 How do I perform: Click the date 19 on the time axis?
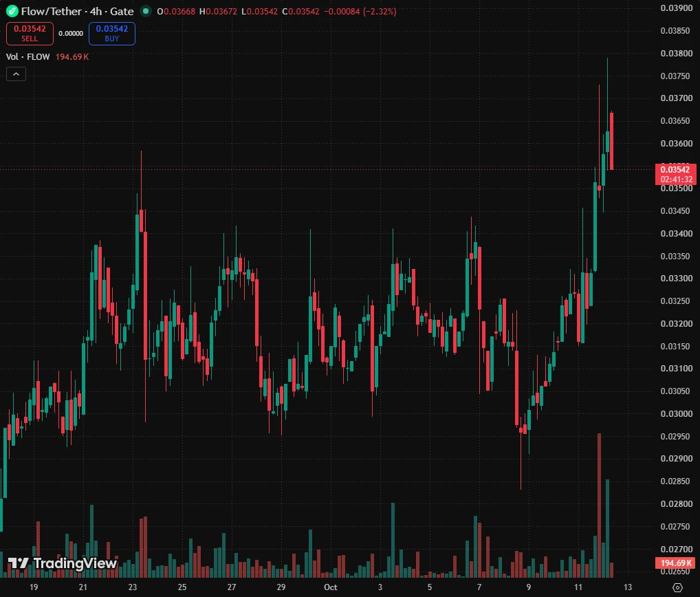tap(34, 587)
